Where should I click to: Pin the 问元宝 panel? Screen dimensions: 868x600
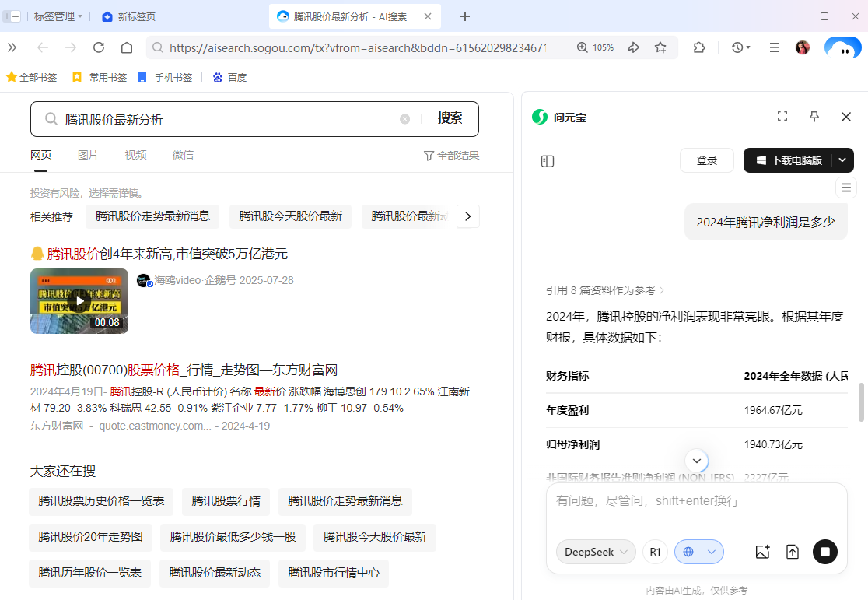[x=814, y=116]
